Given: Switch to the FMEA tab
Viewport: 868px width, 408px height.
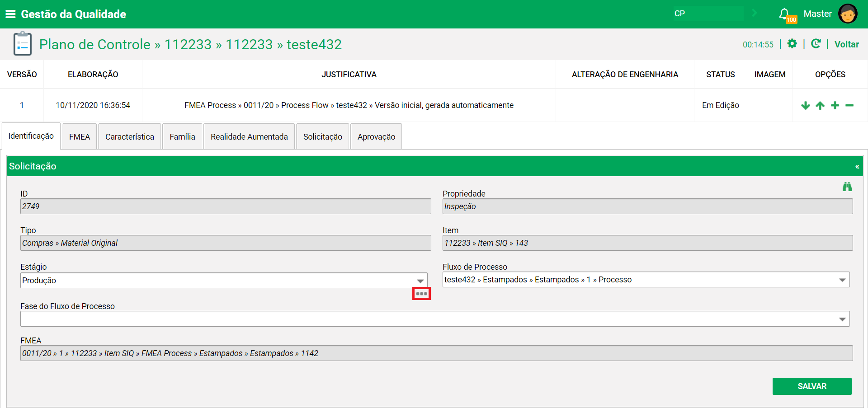Looking at the screenshot, I should 80,136.
